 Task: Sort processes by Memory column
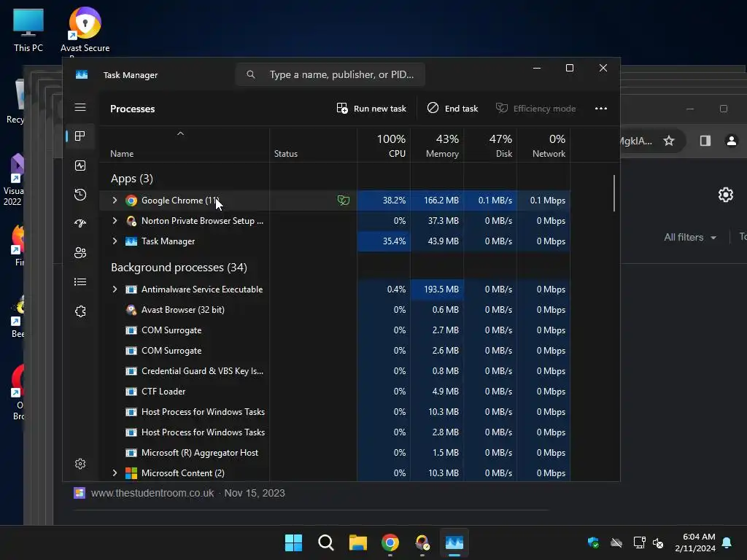click(437, 146)
